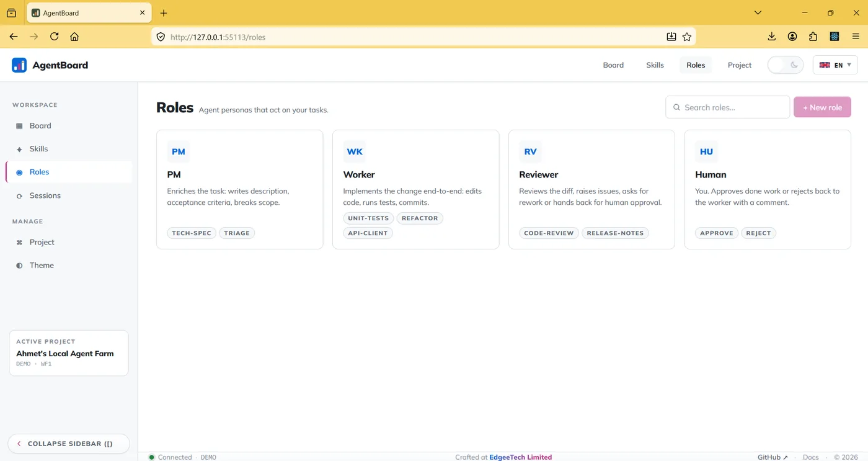This screenshot has height=461, width=868.
Task: Open the GitHub footer link
Action: (773, 457)
